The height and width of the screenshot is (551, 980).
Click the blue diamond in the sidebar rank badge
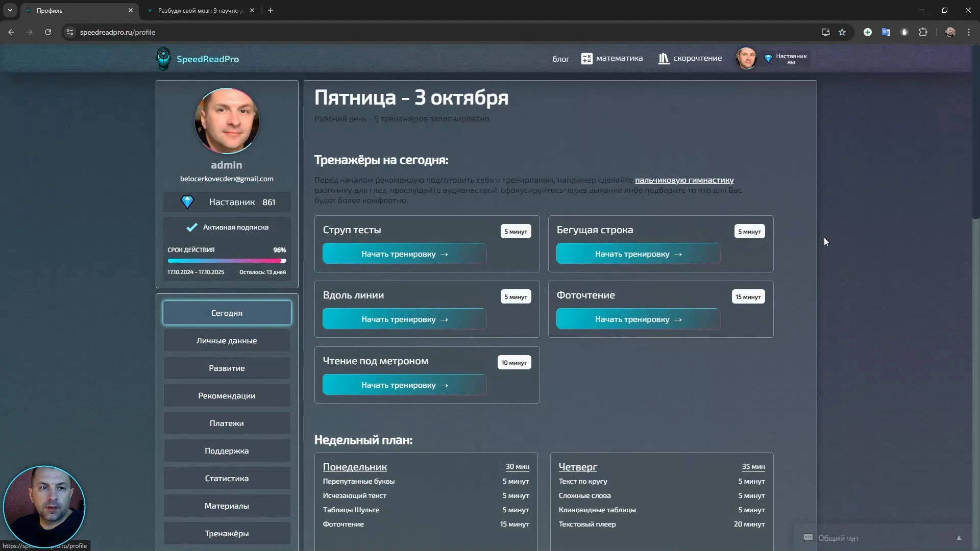[187, 202]
